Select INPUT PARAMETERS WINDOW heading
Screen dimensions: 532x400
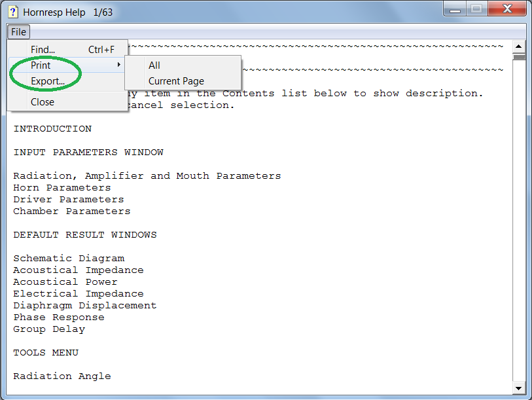click(x=88, y=152)
